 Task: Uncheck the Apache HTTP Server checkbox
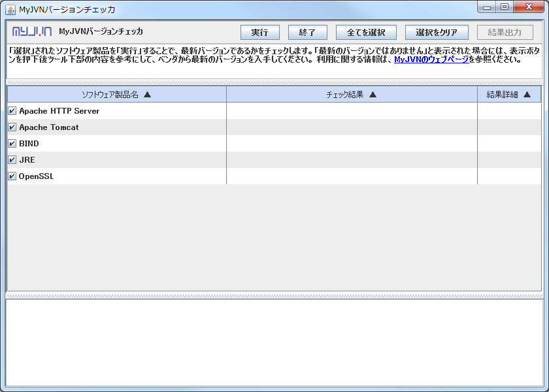(12, 111)
